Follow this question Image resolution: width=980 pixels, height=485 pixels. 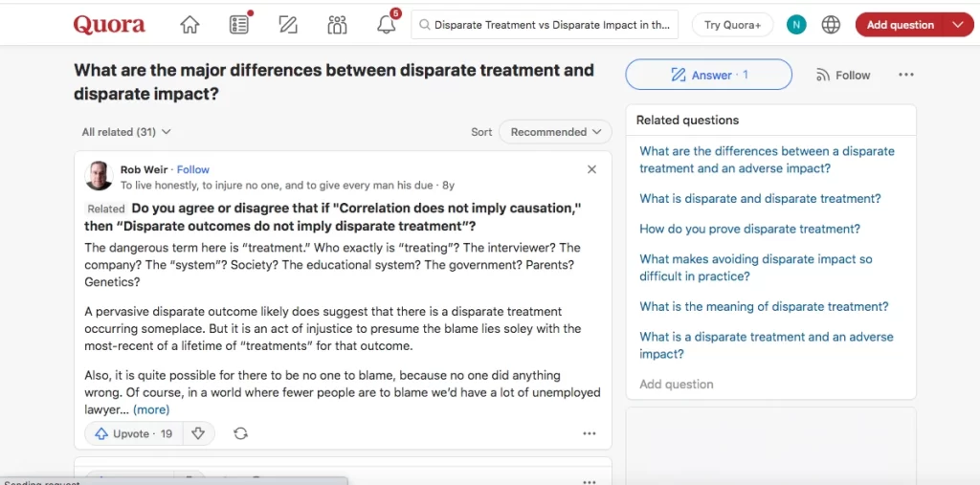tap(843, 75)
